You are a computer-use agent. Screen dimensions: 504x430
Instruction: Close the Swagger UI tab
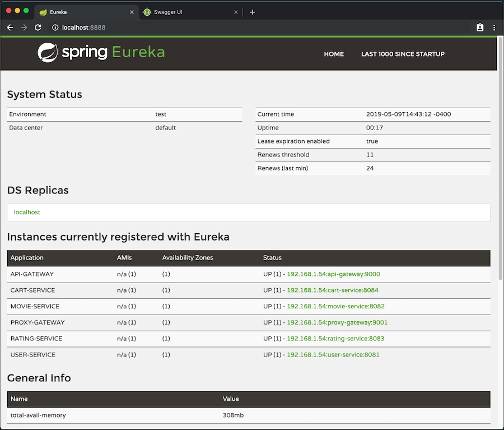pos(236,12)
